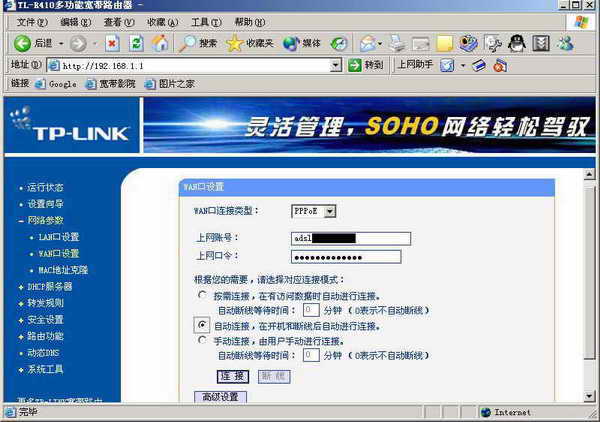600x422 pixels.
Task: Click the password (上网口令) input field
Action: click(345, 256)
